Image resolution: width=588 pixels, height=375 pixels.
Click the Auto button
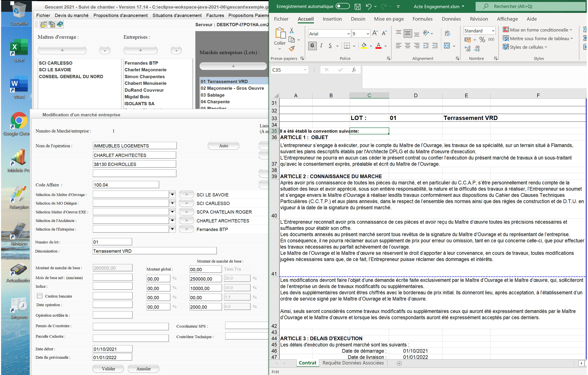[x=224, y=146]
